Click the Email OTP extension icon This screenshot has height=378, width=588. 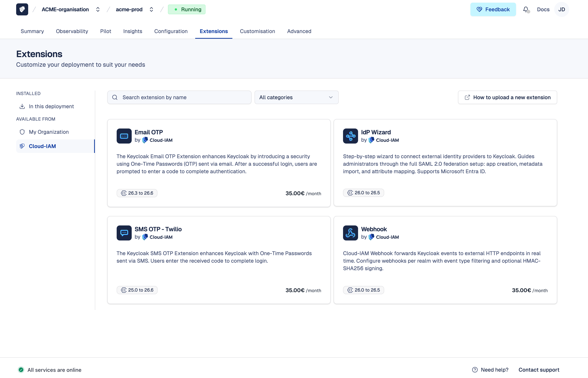[x=124, y=136]
